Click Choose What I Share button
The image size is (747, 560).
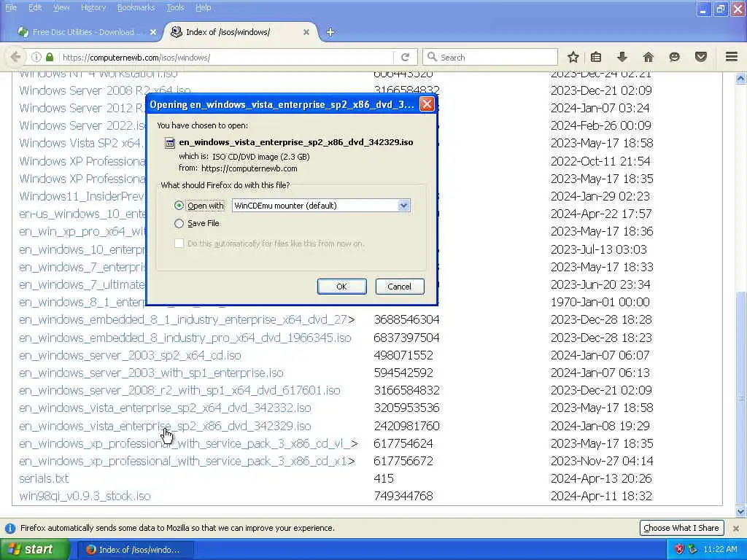[x=681, y=528]
